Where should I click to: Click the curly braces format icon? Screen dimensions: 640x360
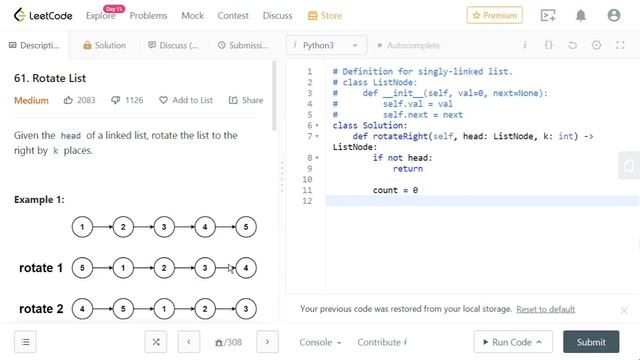[549, 45]
